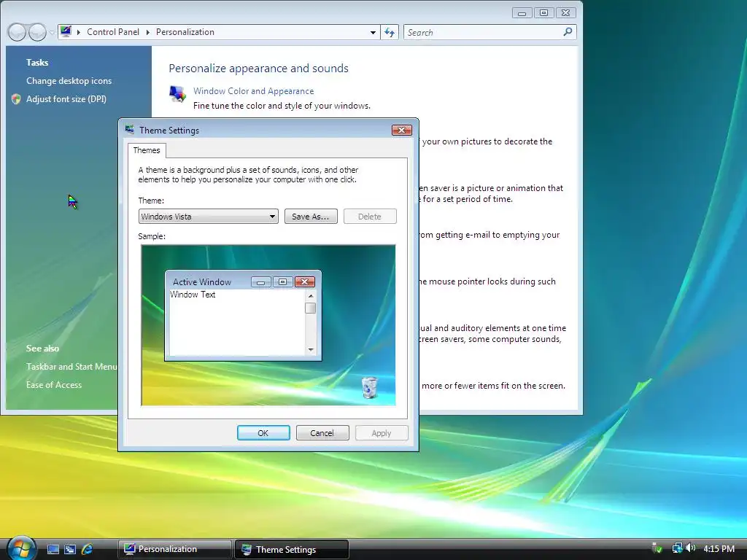747x560 pixels.
Task: Click the Window Color and Appearance icon
Action: [177, 94]
